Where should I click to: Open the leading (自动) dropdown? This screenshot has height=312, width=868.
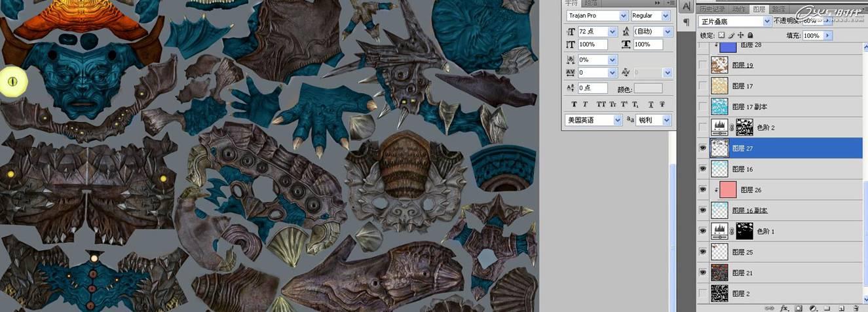(x=668, y=31)
